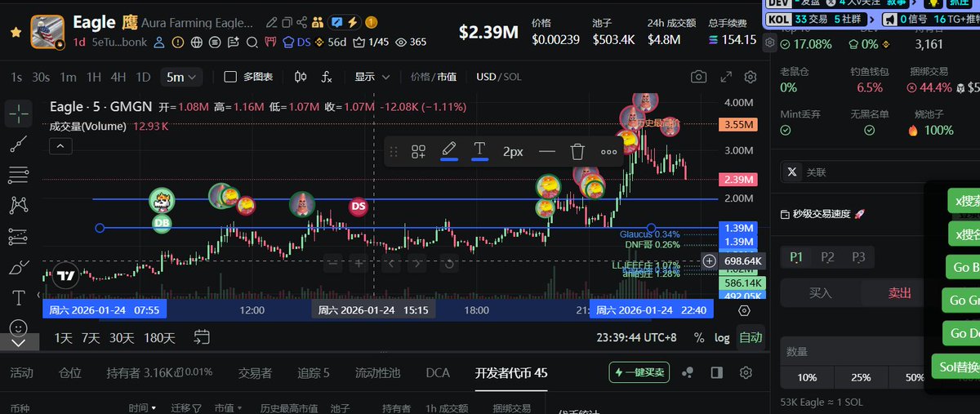Toggle log scale mode
The width and height of the screenshot is (980, 414).
pyautogui.click(x=722, y=337)
